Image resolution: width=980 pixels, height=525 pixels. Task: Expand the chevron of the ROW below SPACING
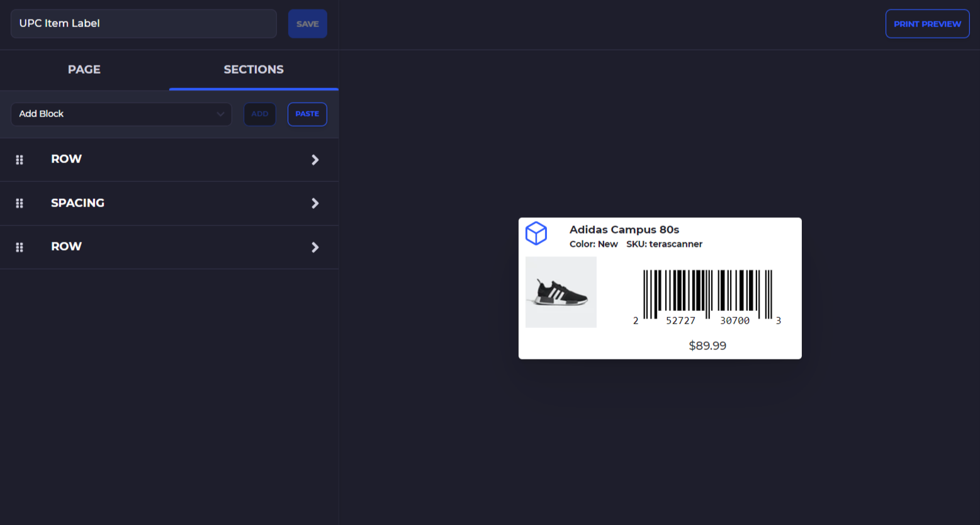(x=315, y=247)
